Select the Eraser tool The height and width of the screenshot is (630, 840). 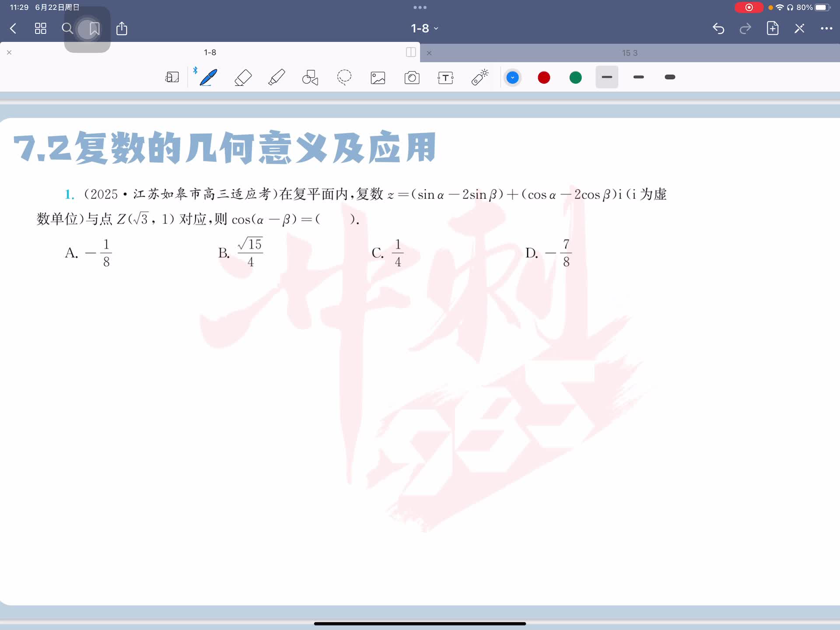243,77
